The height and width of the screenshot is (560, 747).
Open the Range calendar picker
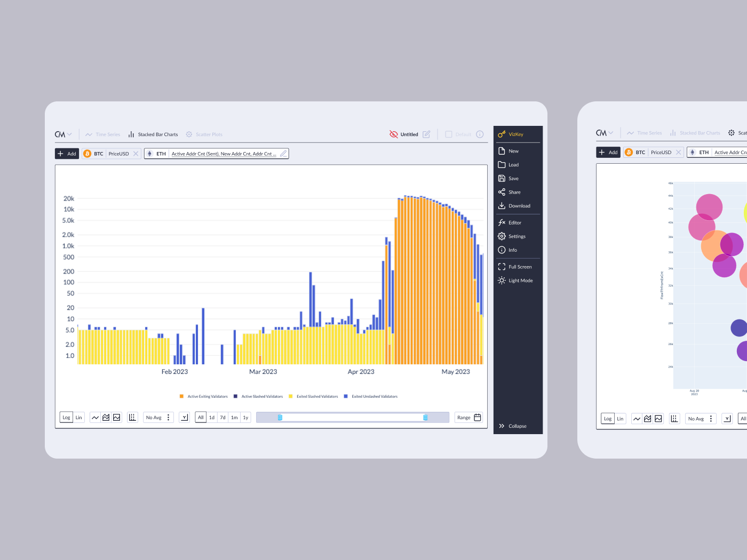click(x=469, y=418)
